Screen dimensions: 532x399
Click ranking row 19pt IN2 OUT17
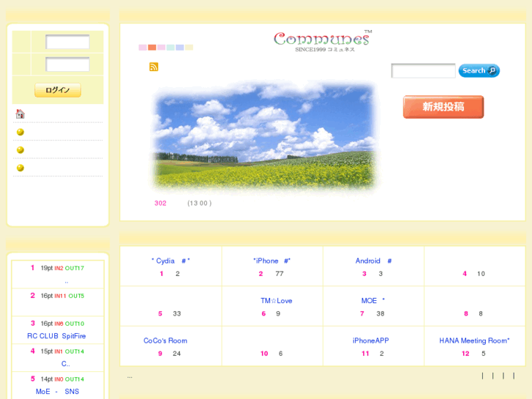point(58,268)
